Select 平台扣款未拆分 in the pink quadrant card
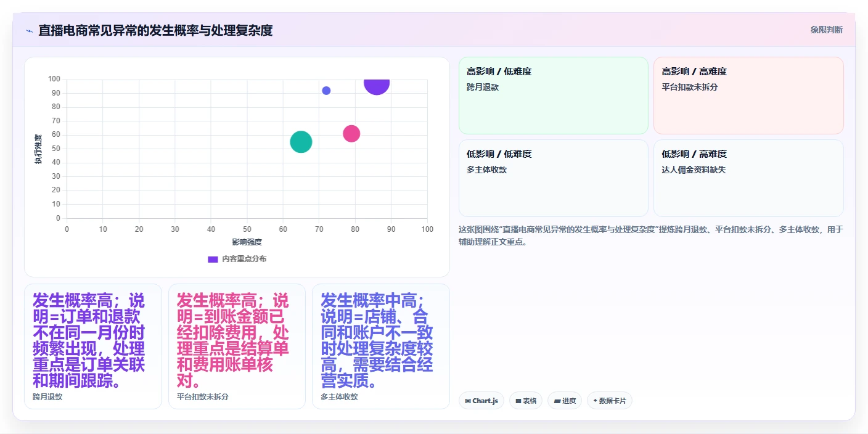 (x=690, y=87)
